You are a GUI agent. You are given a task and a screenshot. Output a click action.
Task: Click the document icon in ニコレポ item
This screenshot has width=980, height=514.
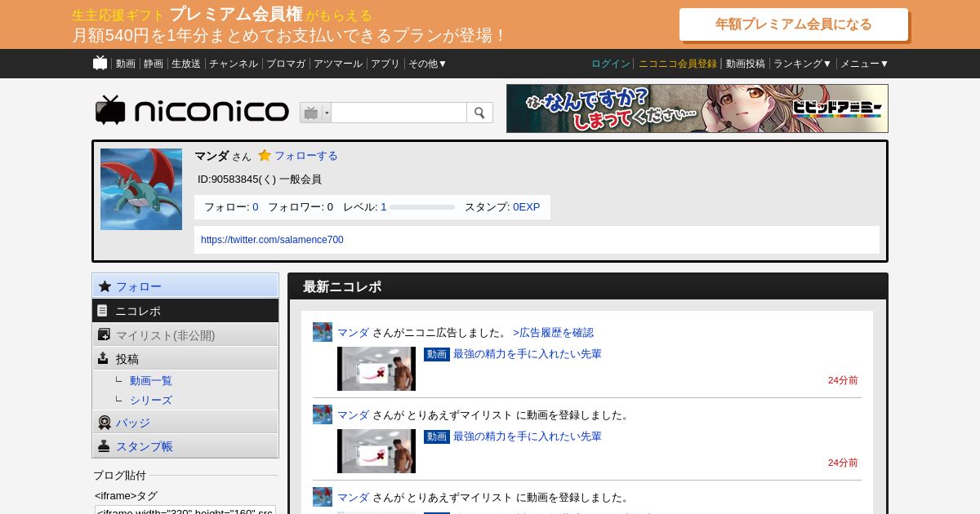click(102, 310)
